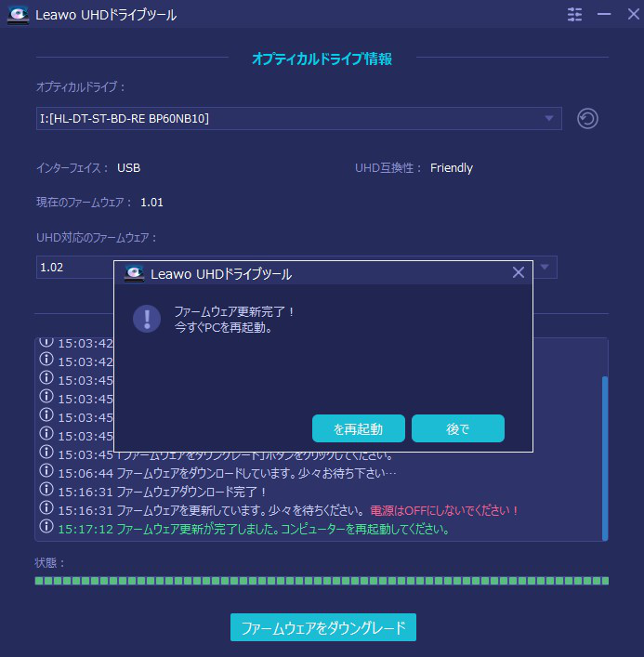Viewport: 644px width, 657px height.
Task: Click the green firmware progress bar
Action: [x=322, y=580]
